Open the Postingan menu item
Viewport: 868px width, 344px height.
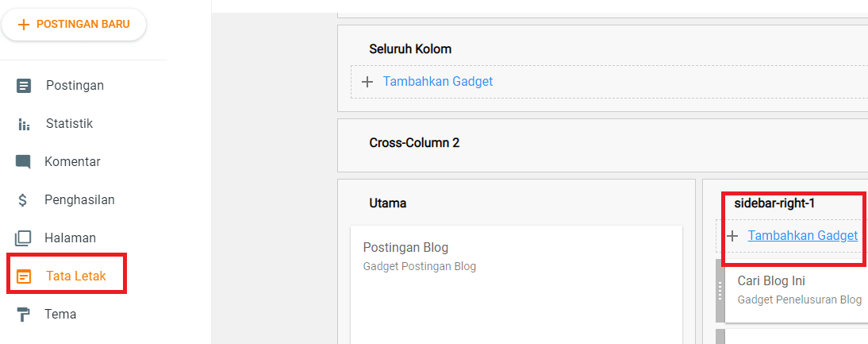75,86
